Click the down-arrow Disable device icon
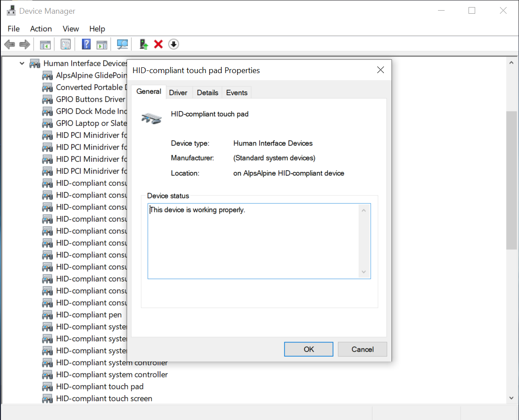This screenshot has width=519, height=420. 174,44
